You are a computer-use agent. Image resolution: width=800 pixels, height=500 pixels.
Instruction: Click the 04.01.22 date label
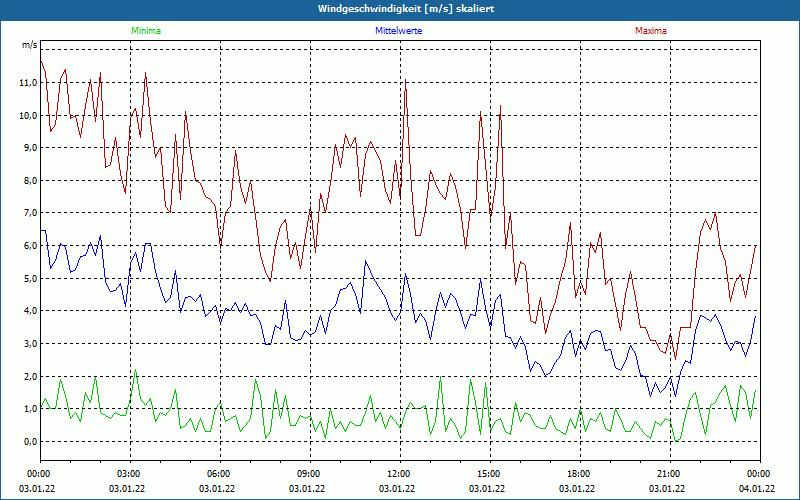pos(757,489)
